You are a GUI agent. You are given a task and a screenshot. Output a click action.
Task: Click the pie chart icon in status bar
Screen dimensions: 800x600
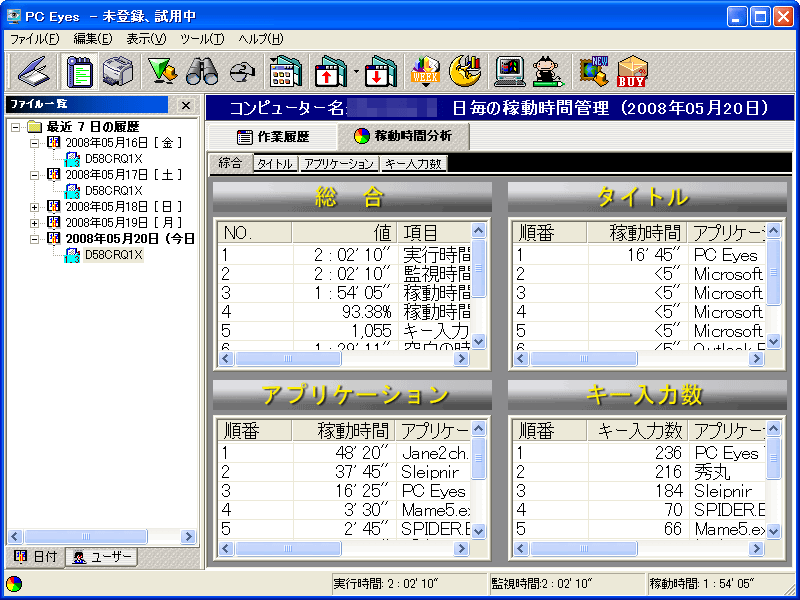(14, 583)
